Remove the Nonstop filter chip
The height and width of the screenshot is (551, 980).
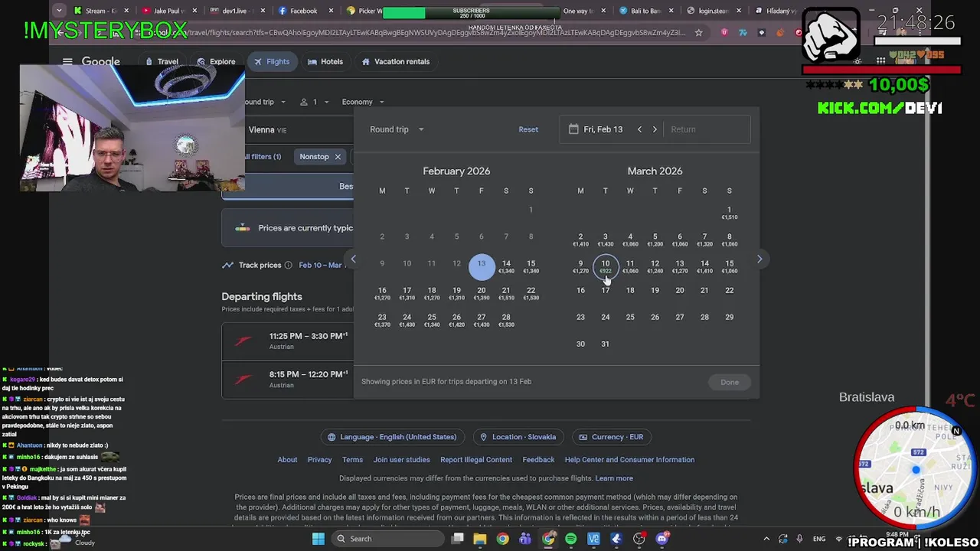tap(338, 157)
